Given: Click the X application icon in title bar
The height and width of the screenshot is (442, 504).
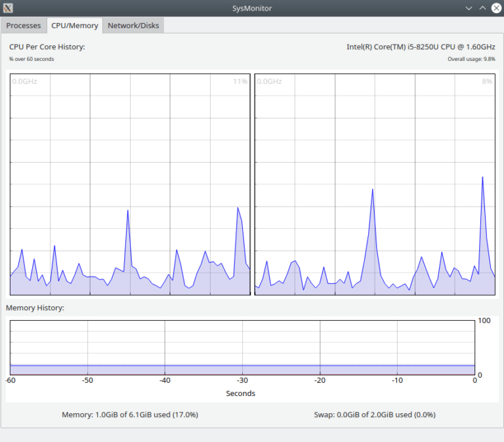Looking at the screenshot, I should point(8,8).
